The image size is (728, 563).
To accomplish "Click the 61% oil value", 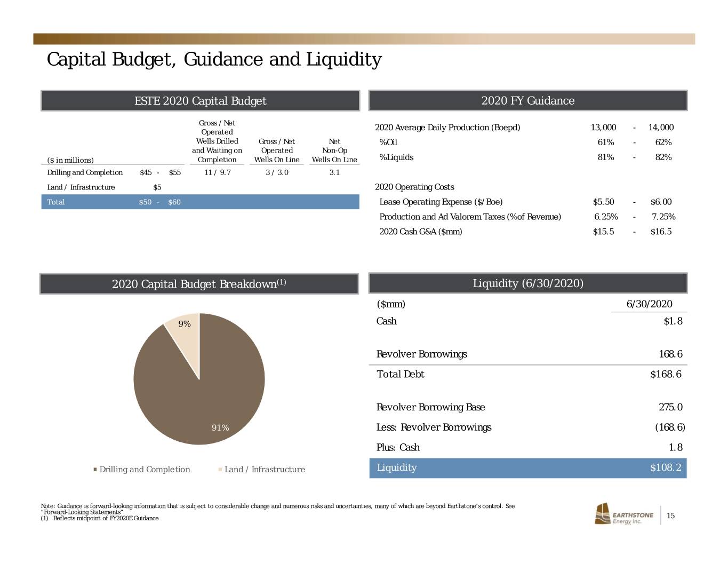I will point(606,142).
